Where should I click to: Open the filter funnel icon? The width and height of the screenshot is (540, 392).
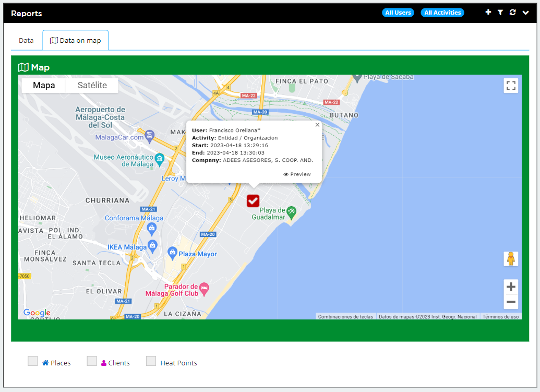tap(500, 13)
